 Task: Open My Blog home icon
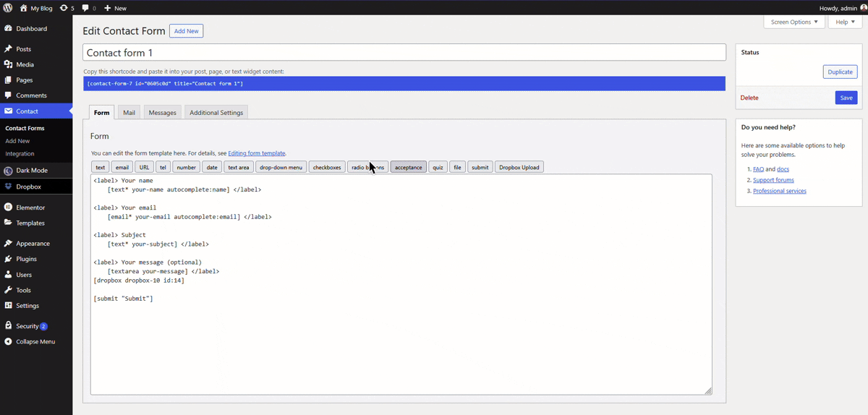[x=23, y=8]
